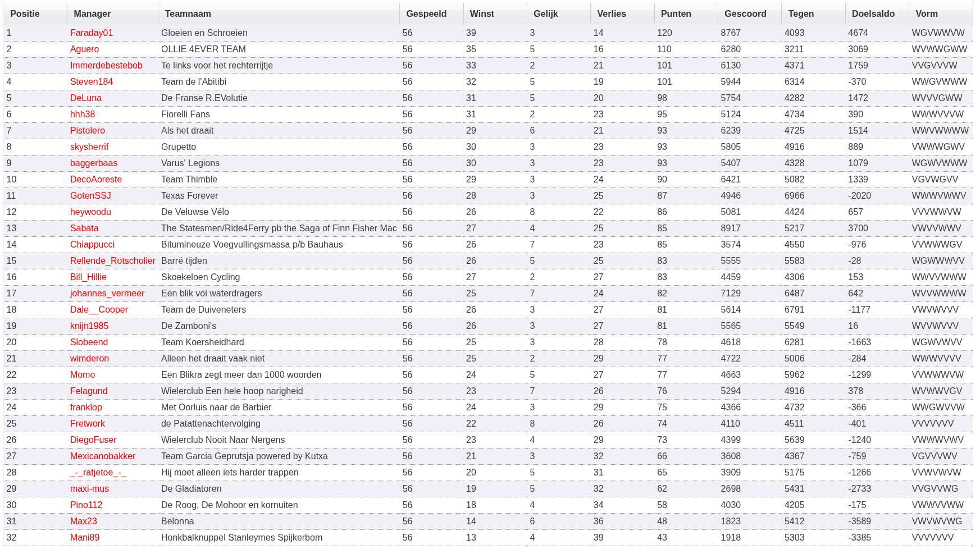Sort by Winst column header
This screenshot has height=549, width=980.
[x=482, y=14]
